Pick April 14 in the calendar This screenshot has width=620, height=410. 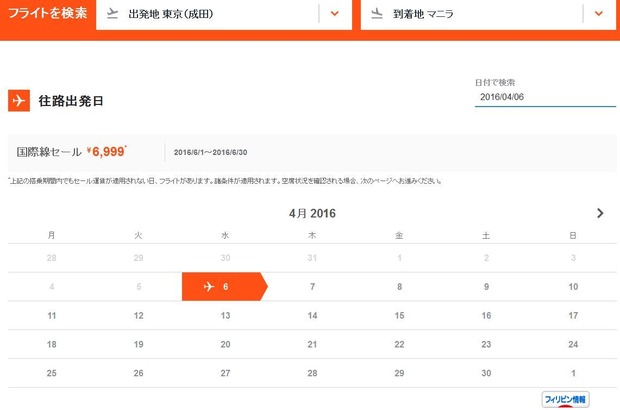312,316
